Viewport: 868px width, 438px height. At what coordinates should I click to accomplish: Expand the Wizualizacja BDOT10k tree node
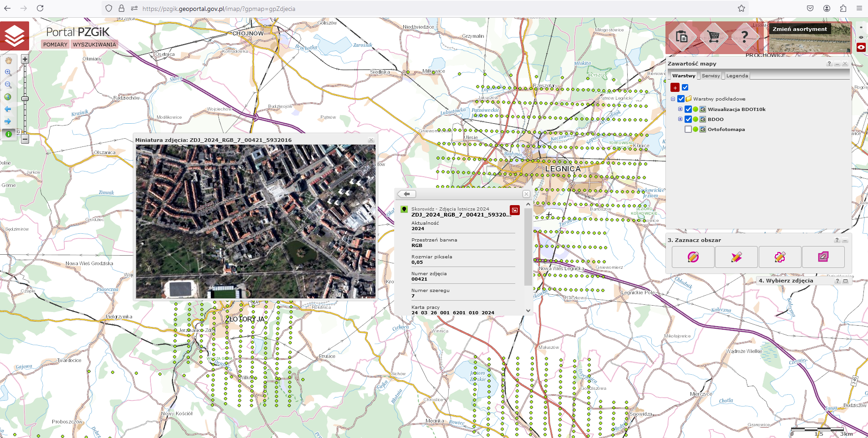pos(680,109)
